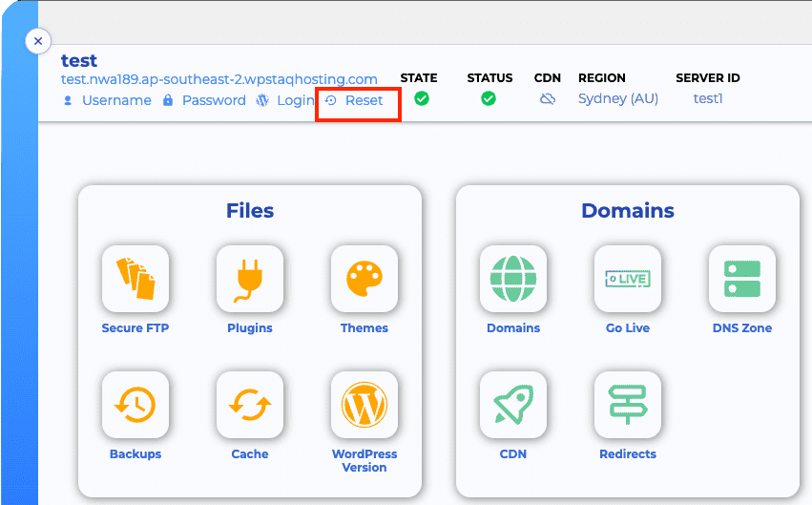Open the Plugins plug icon
This screenshot has width=812, height=505.
tap(250, 279)
